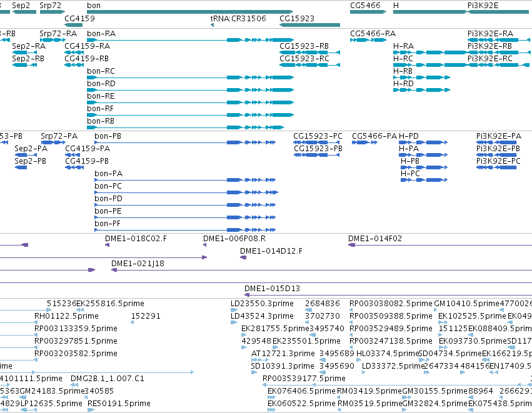Image resolution: width=532 pixels, height=413 pixels.
Task: Open the CG5466 gene label
Action: pos(366,6)
